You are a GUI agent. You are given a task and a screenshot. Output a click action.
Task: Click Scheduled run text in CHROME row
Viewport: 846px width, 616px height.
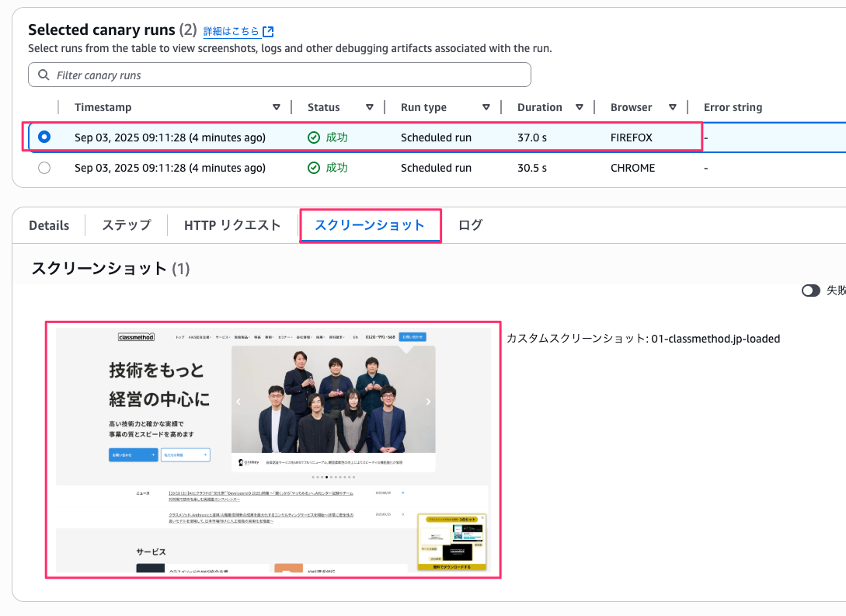click(x=436, y=168)
